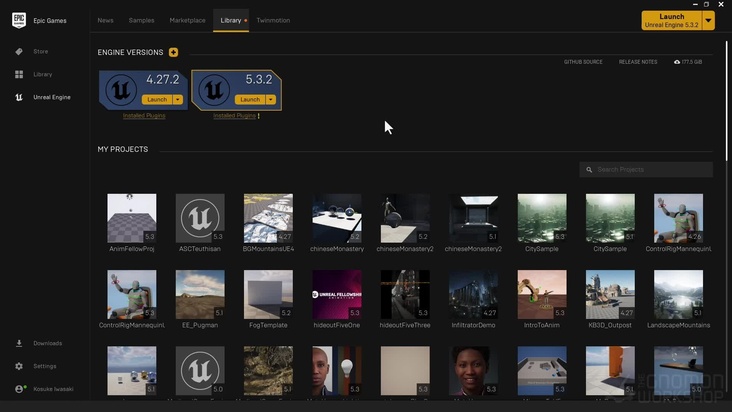Switch to the Samples tab

tap(141, 21)
